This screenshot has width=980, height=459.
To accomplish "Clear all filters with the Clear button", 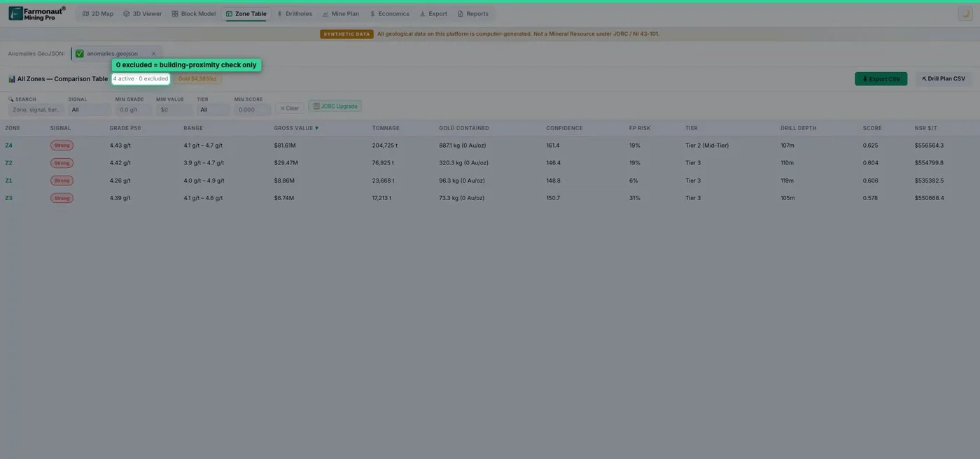I will click(x=289, y=108).
